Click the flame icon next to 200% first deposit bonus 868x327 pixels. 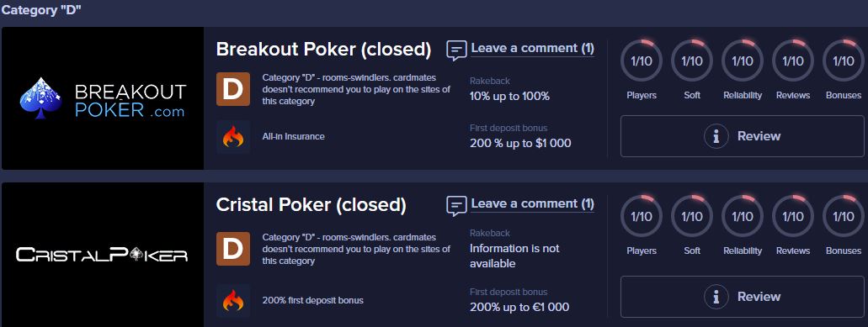[233, 300]
